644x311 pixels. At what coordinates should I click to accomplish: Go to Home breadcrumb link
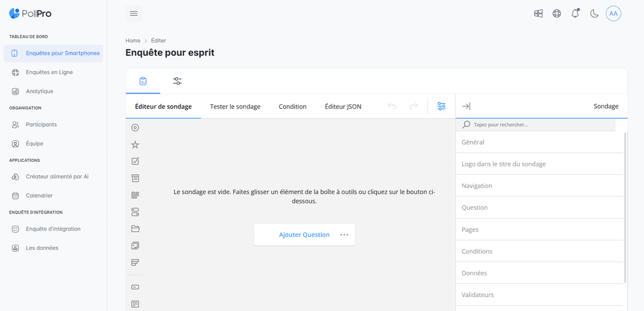133,41
